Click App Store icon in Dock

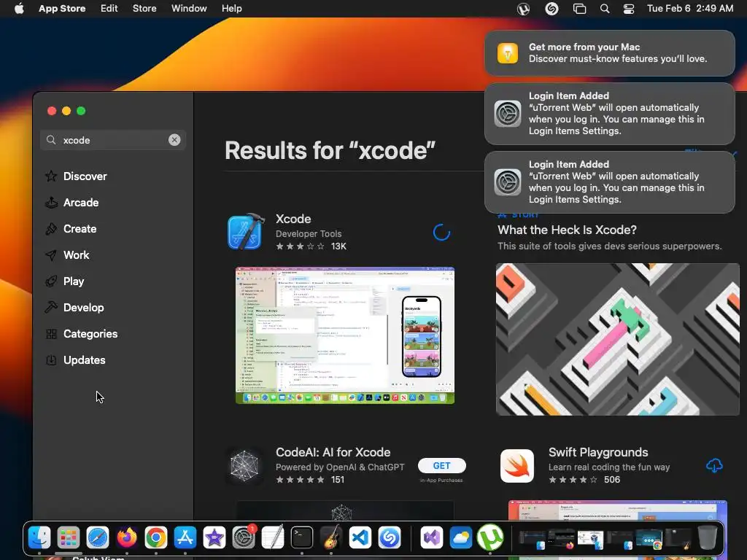(x=185, y=537)
